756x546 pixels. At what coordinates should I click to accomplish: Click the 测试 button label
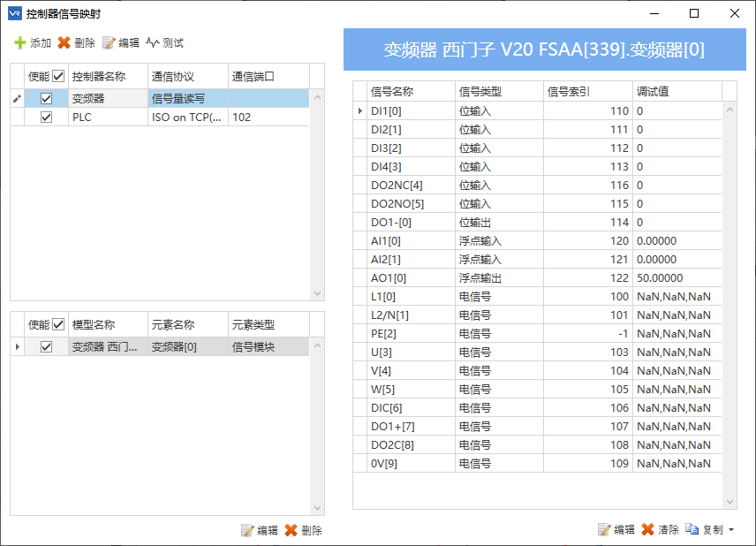[x=173, y=43]
